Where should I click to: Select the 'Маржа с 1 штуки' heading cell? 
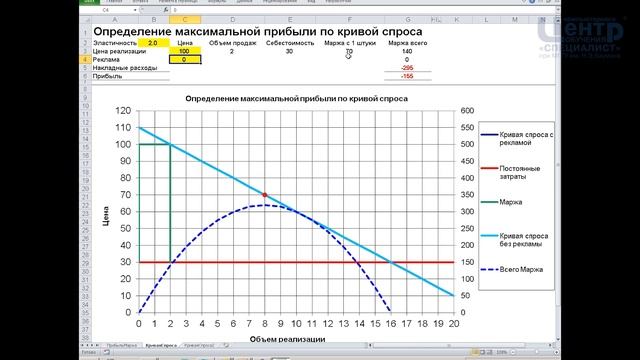[350, 43]
